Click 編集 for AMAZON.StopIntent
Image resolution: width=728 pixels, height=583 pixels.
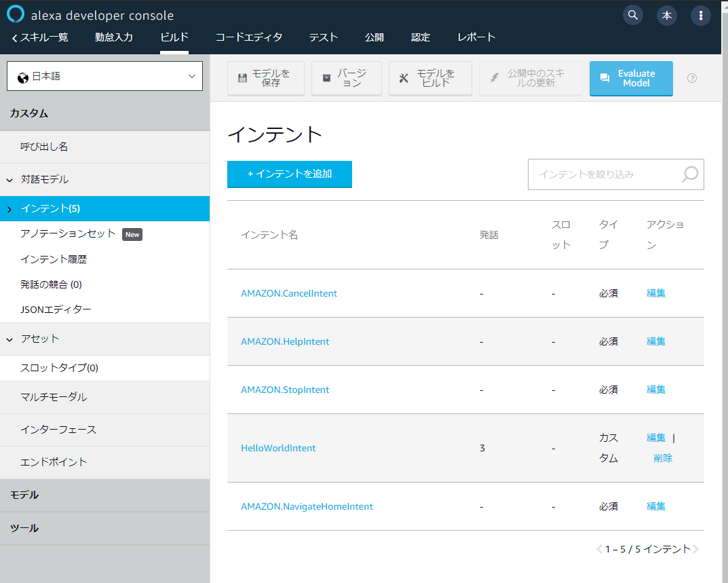[x=656, y=390]
